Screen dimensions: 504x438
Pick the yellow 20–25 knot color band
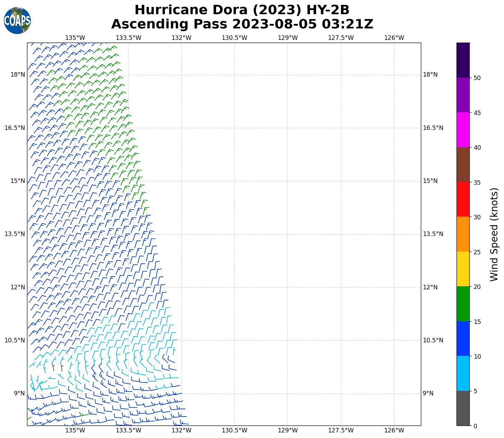coord(463,269)
